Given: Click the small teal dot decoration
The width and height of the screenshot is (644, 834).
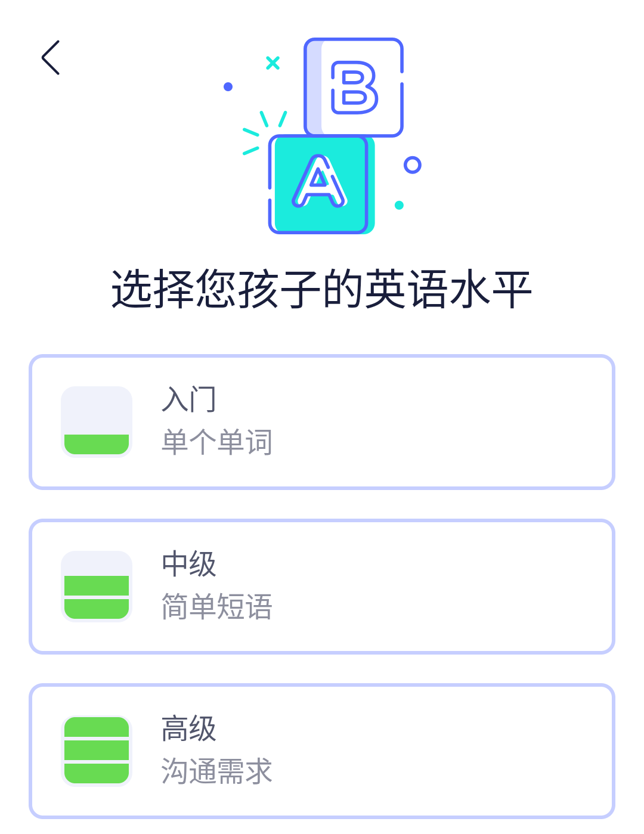Looking at the screenshot, I should point(399,205).
